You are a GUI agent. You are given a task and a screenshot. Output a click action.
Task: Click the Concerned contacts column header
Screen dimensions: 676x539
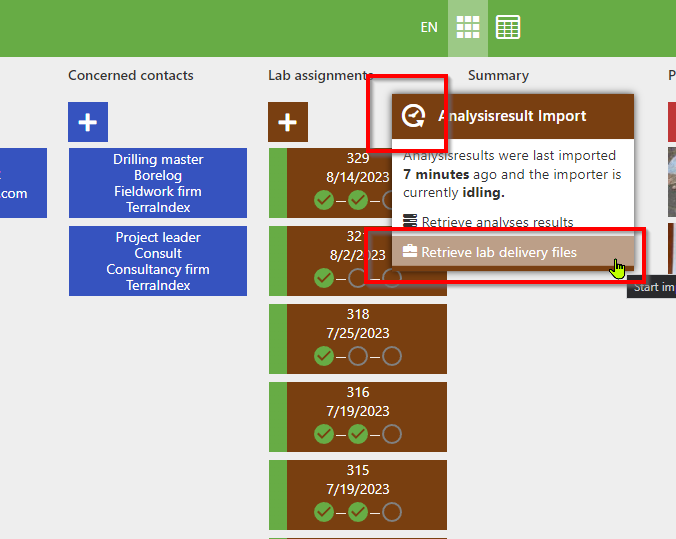pyautogui.click(x=131, y=75)
